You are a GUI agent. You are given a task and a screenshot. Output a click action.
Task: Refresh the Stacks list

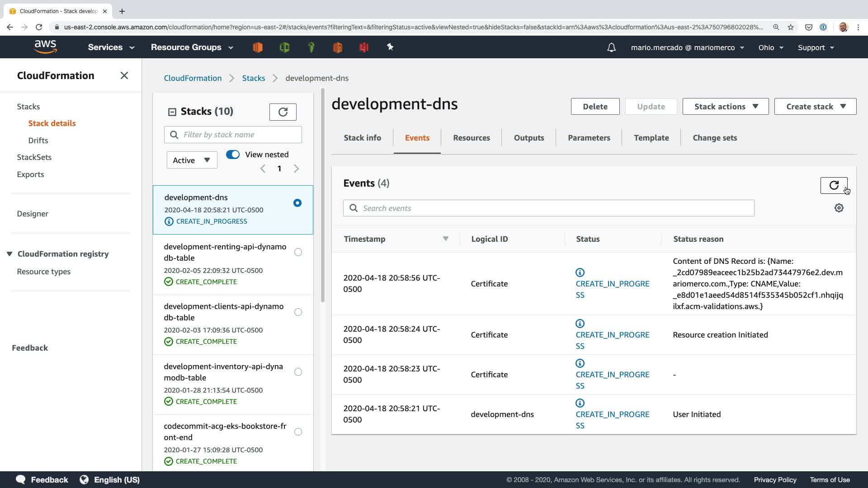[283, 112]
